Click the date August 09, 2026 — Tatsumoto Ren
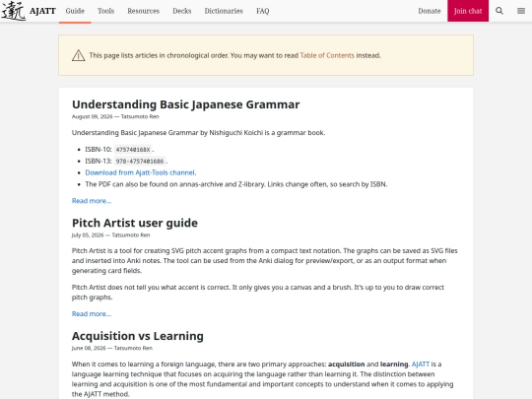This screenshot has width=532, height=399. 115,116
